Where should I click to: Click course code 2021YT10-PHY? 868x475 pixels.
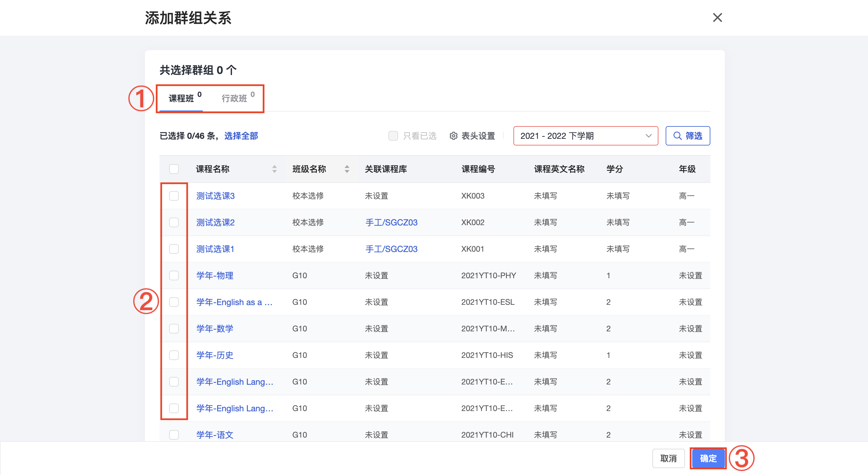489,276
